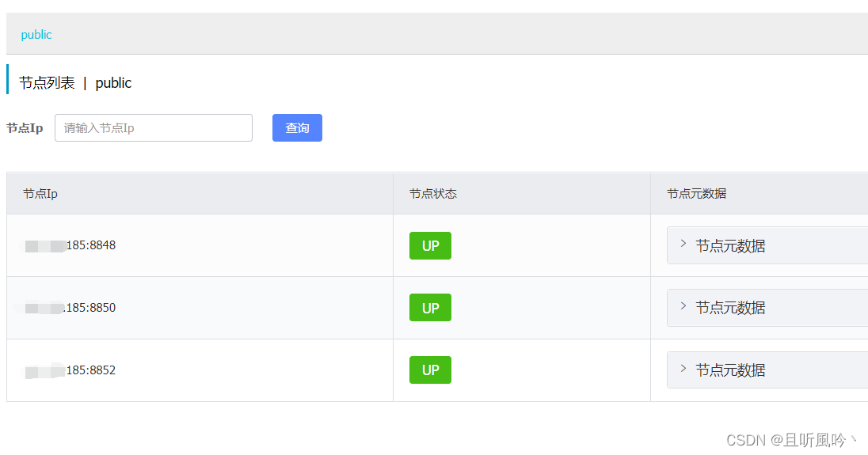This screenshot has height=455, width=868.
Task: Click the 节点列表 page heading
Action: pyautogui.click(x=47, y=83)
